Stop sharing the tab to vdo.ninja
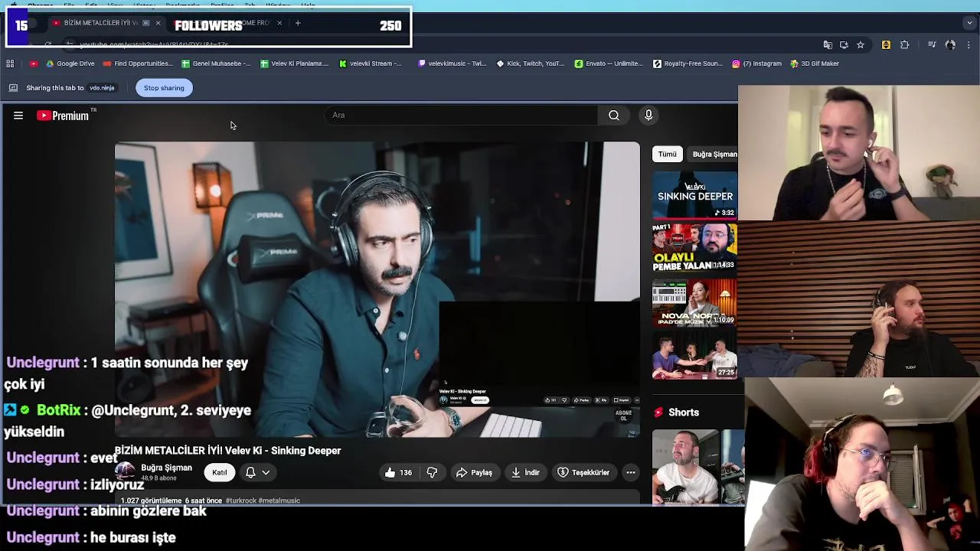The width and height of the screenshot is (980, 551). (x=164, y=88)
